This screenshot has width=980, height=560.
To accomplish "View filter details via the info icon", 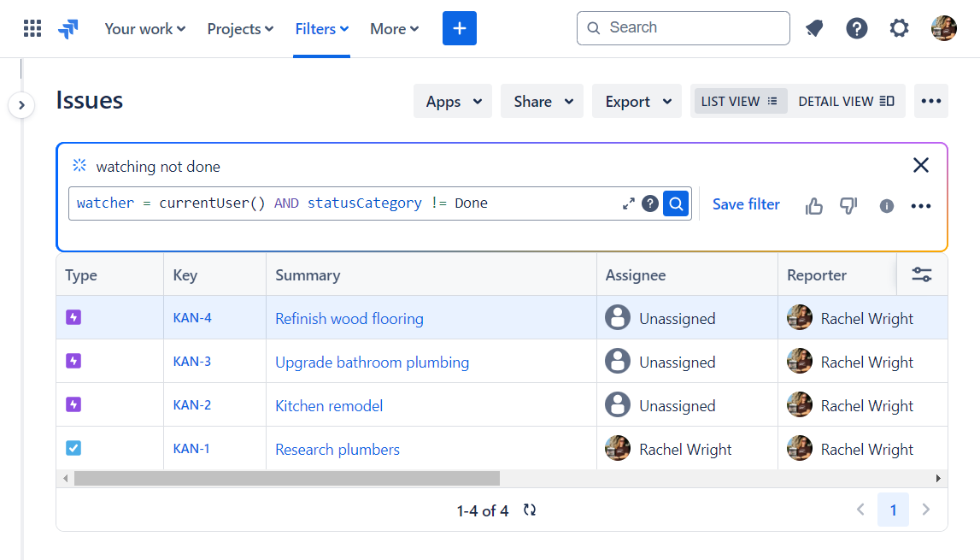I will pos(886,205).
